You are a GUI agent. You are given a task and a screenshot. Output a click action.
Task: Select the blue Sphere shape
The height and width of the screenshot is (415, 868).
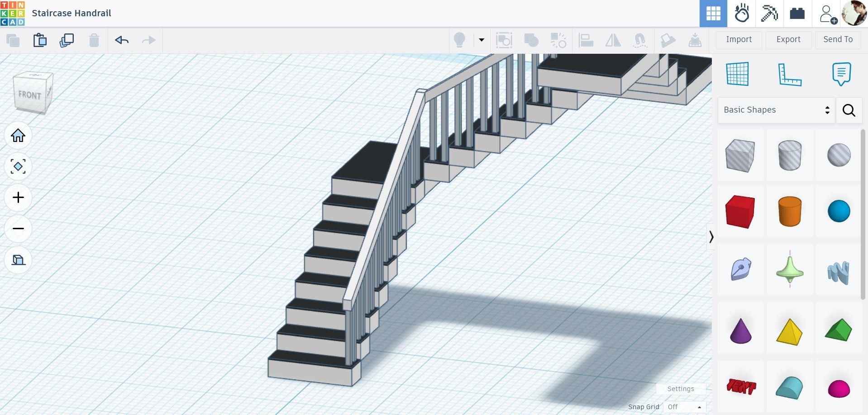click(x=839, y=211)
